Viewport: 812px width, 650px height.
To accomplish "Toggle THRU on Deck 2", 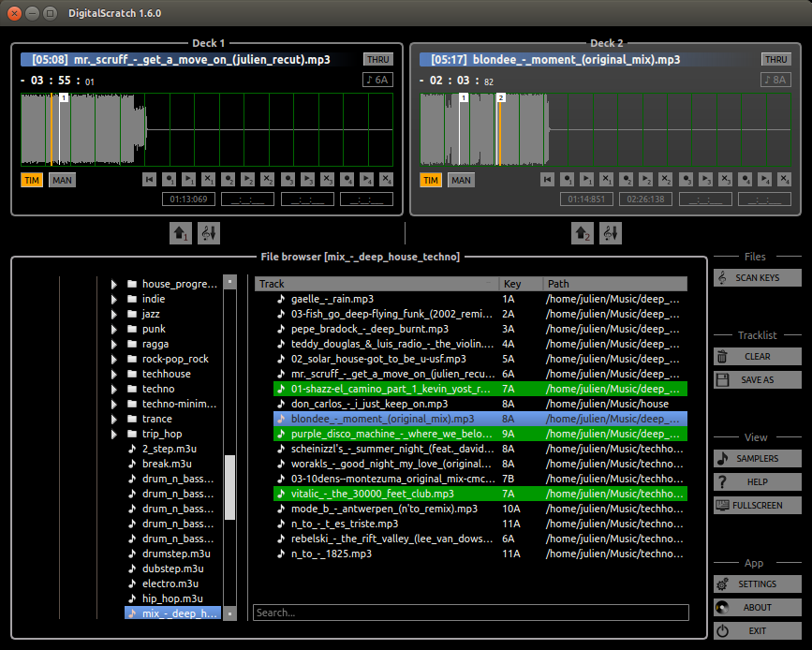I will coord(775,58).
